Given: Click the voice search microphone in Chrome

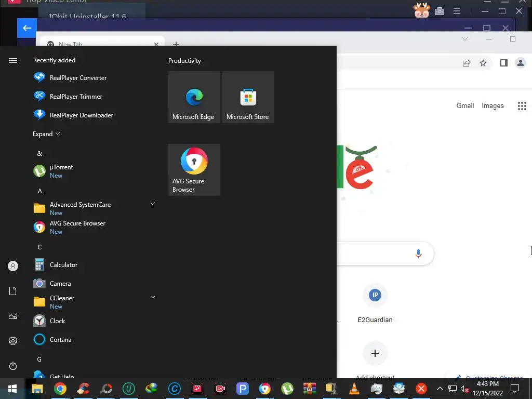Looking at the screenshot, I should click(x=418, y=254).
